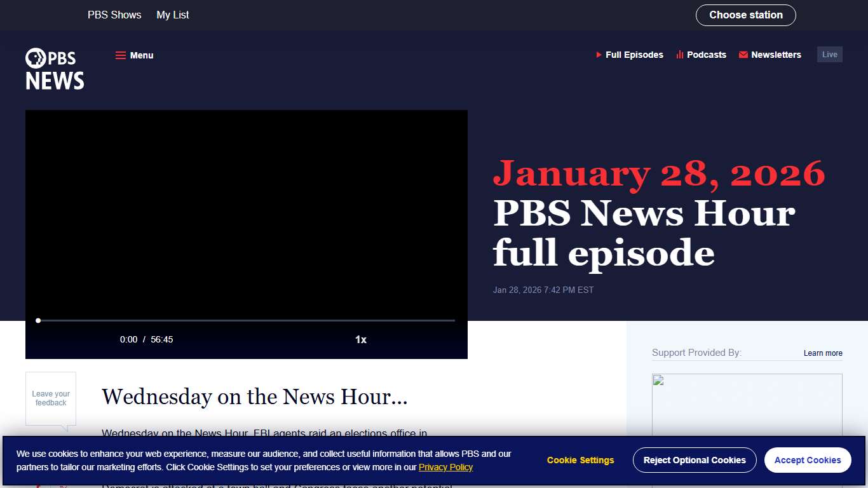Open Cookie Settings
The width and height of the screenshot is (868, 488).
pos(580,459)
